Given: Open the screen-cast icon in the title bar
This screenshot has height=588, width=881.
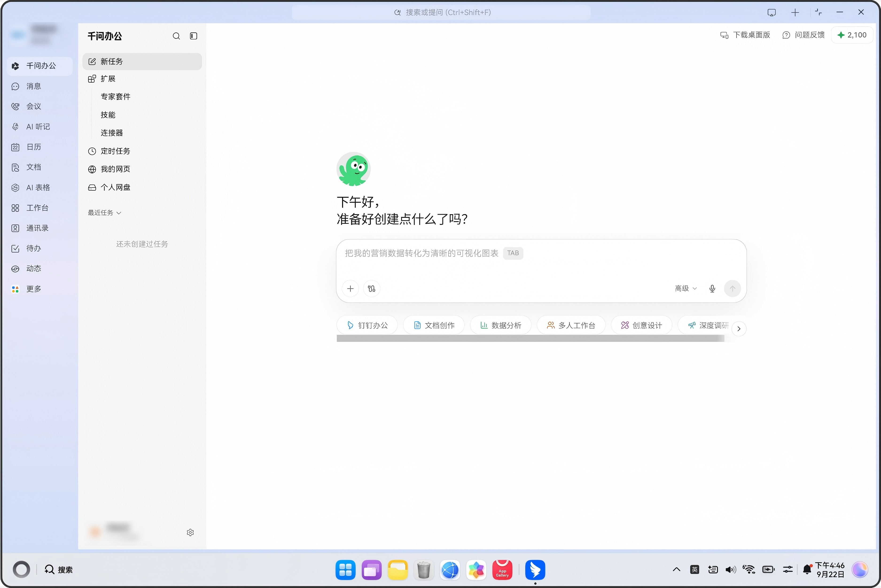Looking at the screenshot, I should click(772, 12).
